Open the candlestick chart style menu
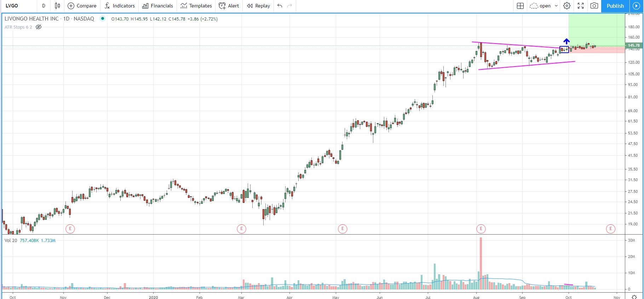The height and width of the screenshot is (299, 644). click(57, 6)
